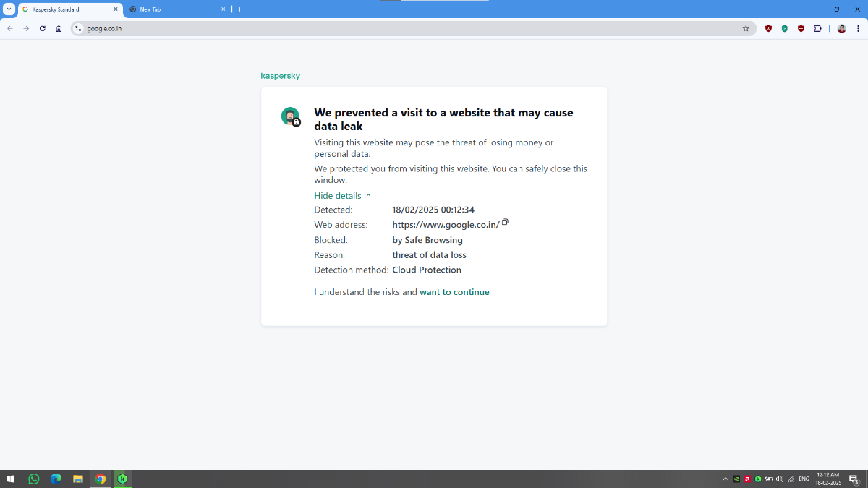Restore down the Chrome window

coord(837,9)
